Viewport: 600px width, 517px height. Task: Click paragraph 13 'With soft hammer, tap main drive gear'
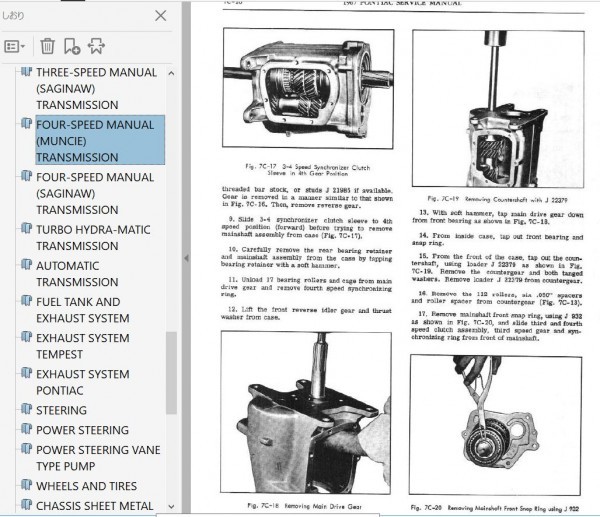(498, 217)
